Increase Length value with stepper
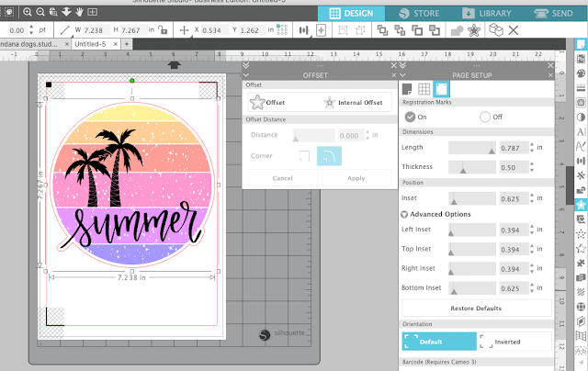 (532, 144)
